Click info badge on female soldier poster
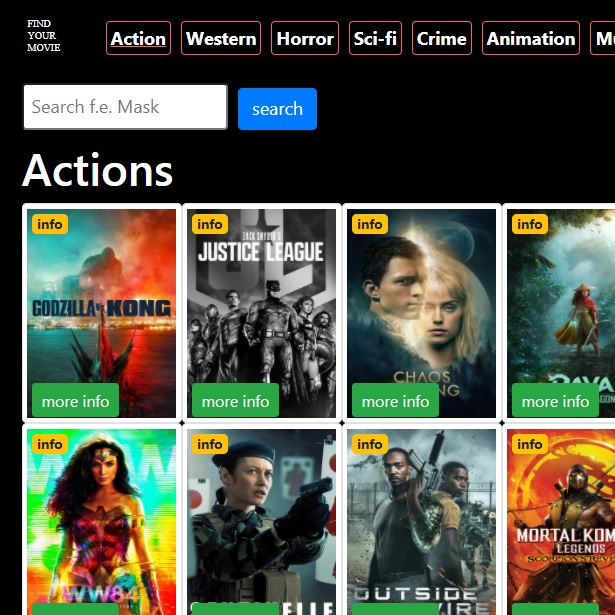Viewport: 615px width, 615px height. [x=210, y=444]
